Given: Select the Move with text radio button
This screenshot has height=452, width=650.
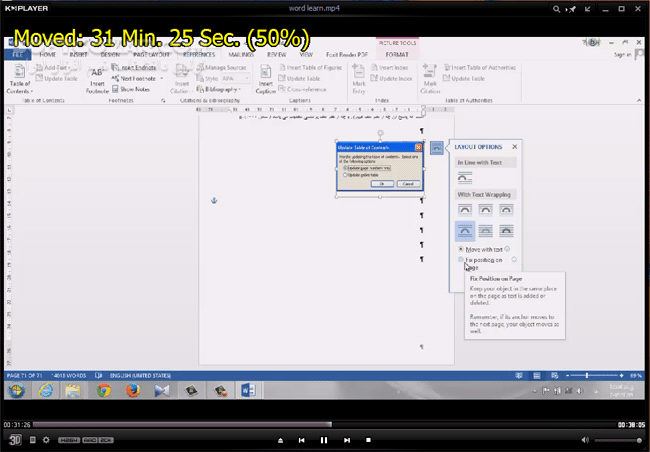Looking at the screenshot, I should [x=461, y=248].
